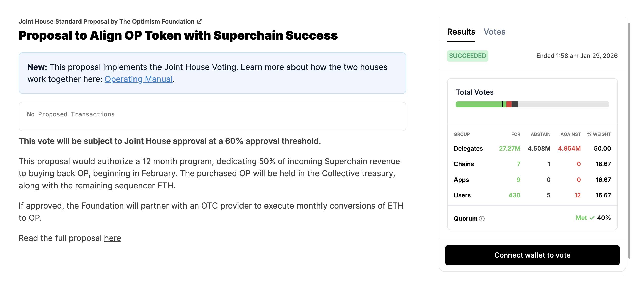Click the red Against segment of vote bar

point(509,104)
